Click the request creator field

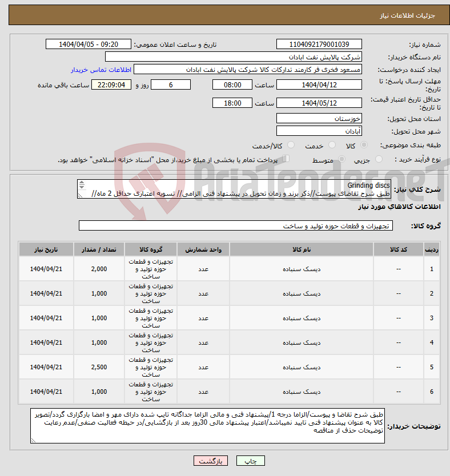pyautogui.click(x=248, y=70)
